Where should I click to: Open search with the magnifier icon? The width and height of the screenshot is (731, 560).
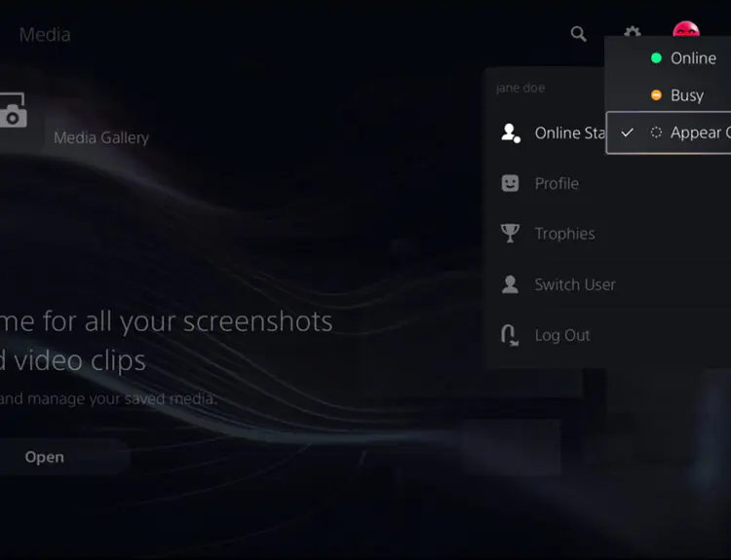coord(578,34)
